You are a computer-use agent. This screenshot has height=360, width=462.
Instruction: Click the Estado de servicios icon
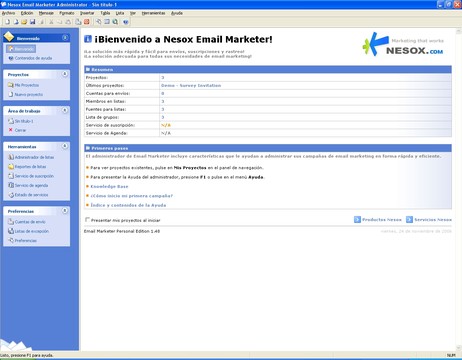point(11,195)
